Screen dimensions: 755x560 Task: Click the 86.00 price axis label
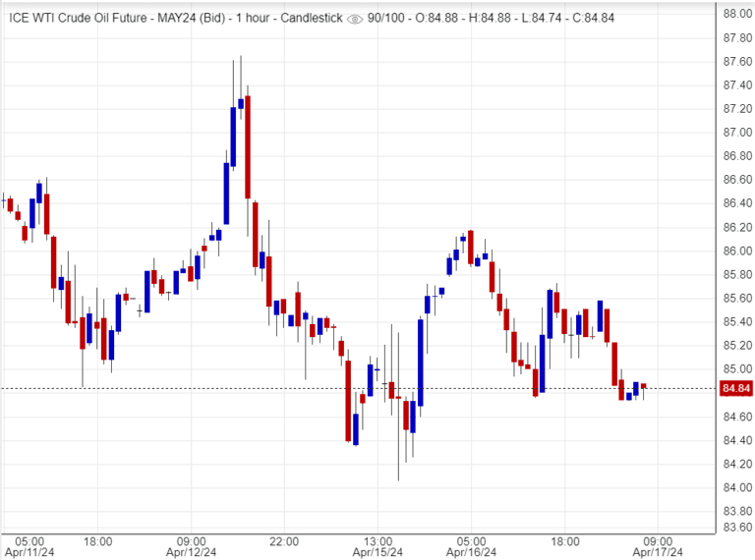click(737, 251)
